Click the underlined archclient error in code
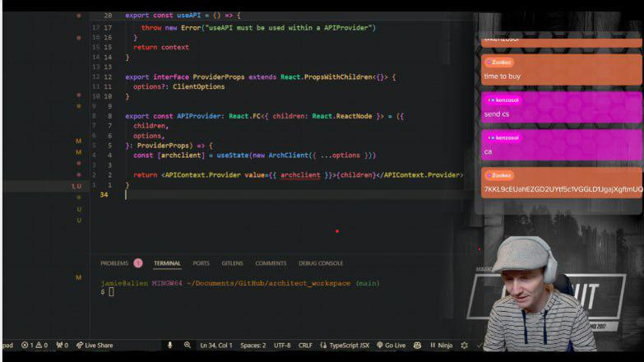Screen dimensions: 644x362 300,175
